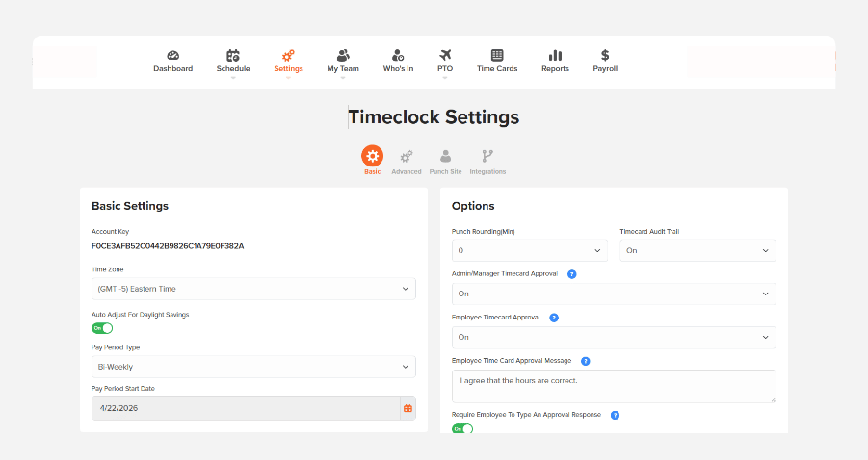Toggle Require Employee To Type Approval Response
The height and width of the screenshot is (460, 868).
[x=462, y=428]
